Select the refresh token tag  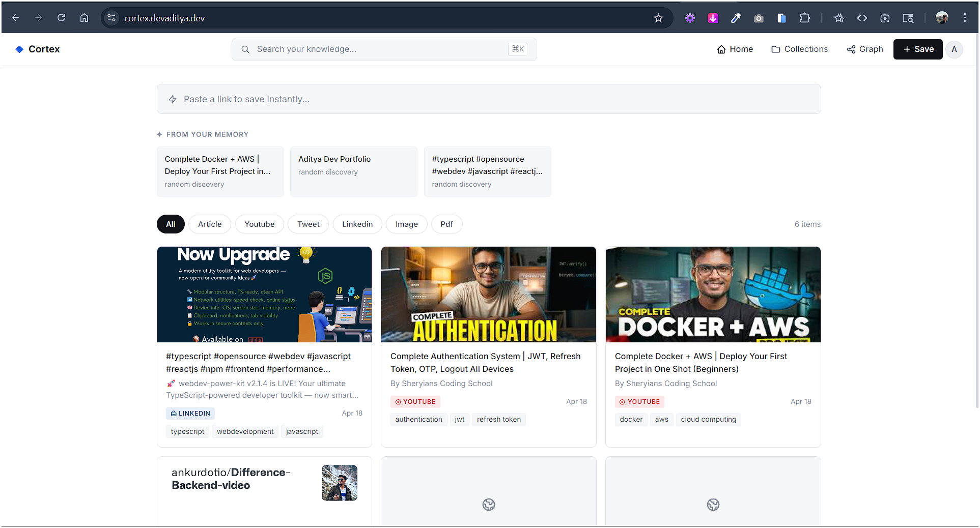coord(499,420)
